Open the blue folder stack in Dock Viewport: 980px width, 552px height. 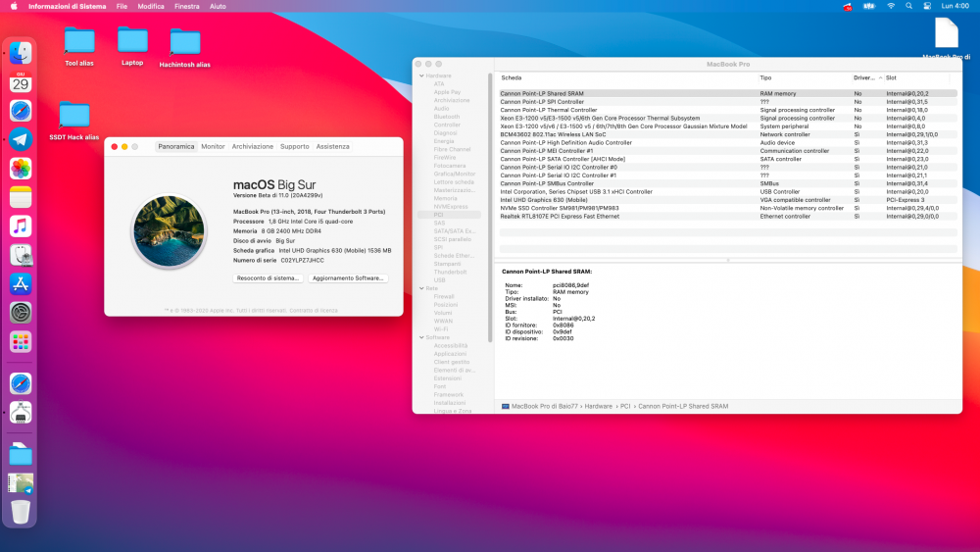pyautogui.click(x=20, y=455)
